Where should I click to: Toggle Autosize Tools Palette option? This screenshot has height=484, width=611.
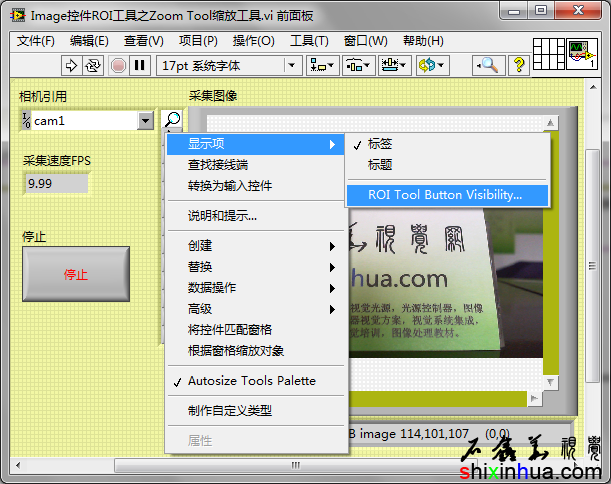pos(255,381)
